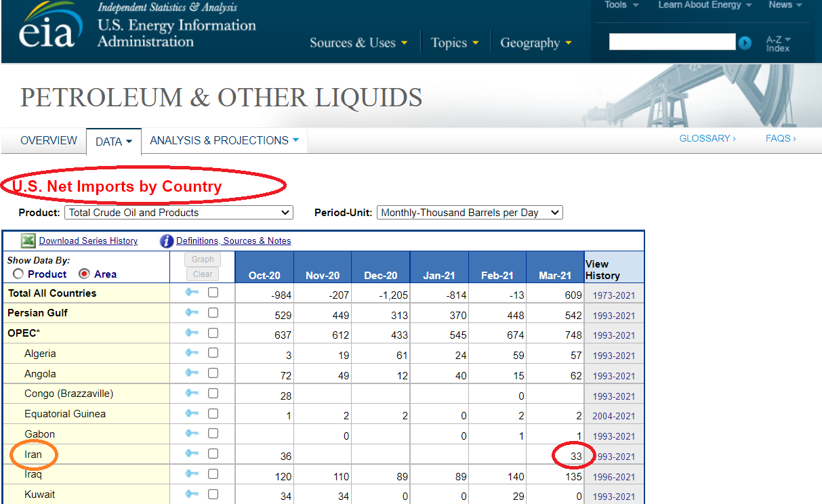The width and height of the screenshot is (822, 504).
Task: Check the Algeria checkbox
Action: (213, 353)
